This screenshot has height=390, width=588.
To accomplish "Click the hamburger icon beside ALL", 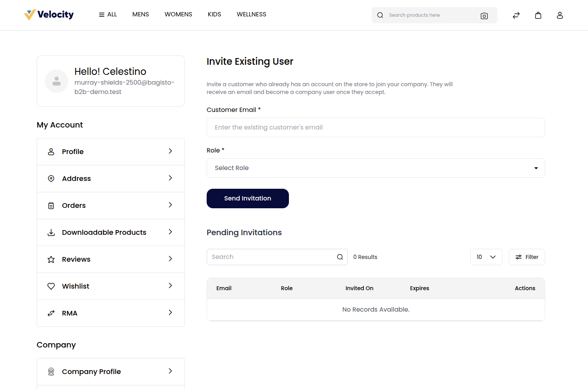I will pos(102,15).
